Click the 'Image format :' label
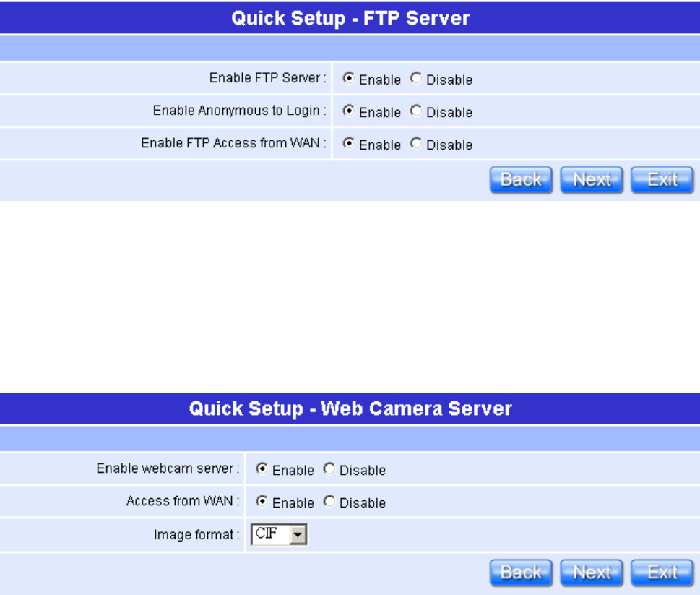700x595 pixels. point(197,535)
